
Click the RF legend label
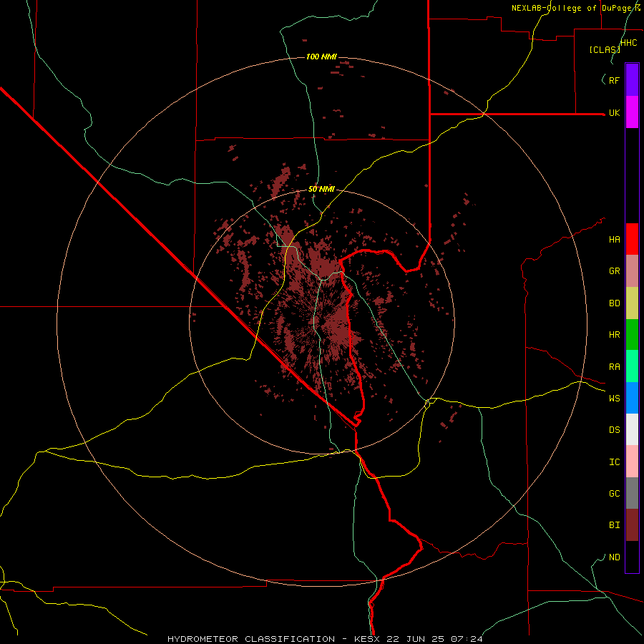point(614,80)
